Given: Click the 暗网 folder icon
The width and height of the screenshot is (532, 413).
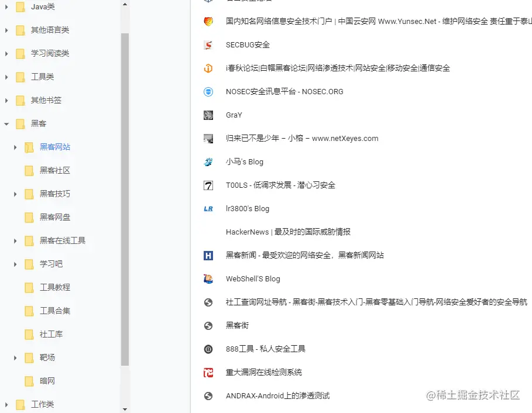Looking at the screenshot, I should (x=29, y=381).
